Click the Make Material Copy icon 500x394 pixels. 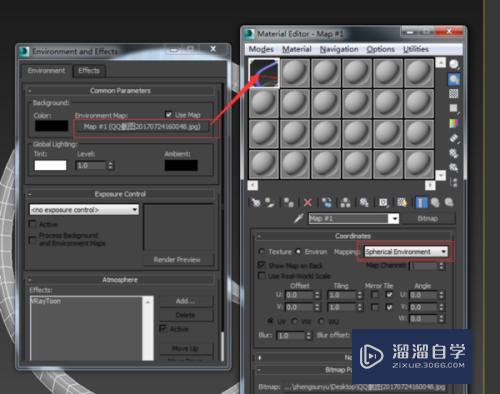coord(327,202)
